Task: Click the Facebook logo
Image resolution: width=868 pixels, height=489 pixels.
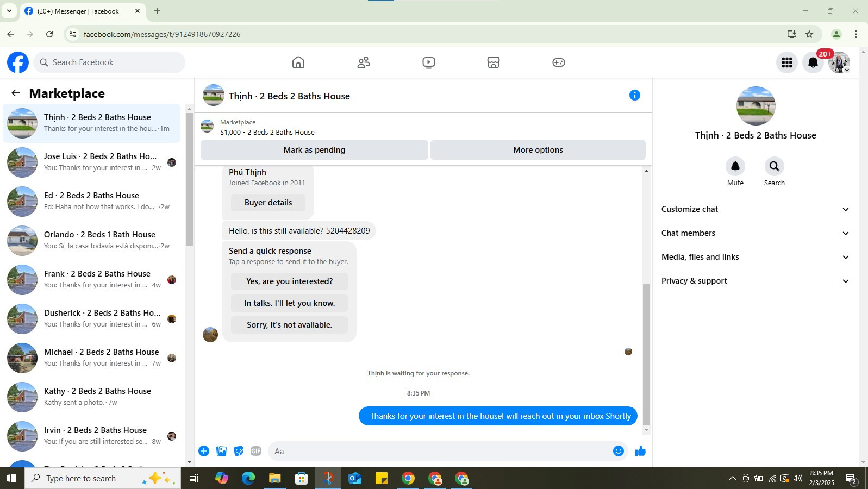Action: [x=18, y=62]
